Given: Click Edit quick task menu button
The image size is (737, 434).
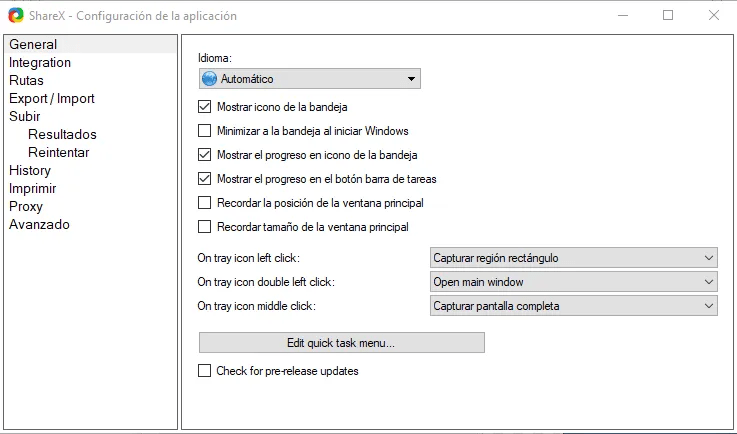Looking at the screenshot, I should pyautogui.click(x=341, y=343).
